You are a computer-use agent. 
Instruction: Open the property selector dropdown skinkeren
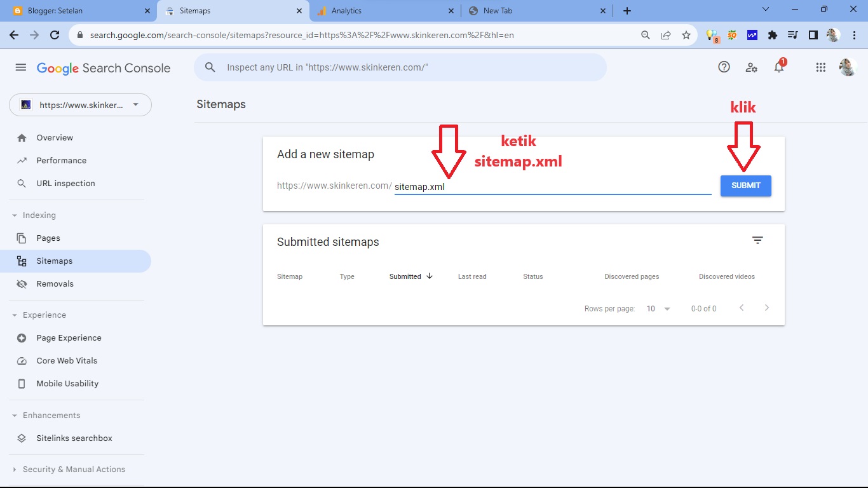pyautogui.click(x=81, y=105)
